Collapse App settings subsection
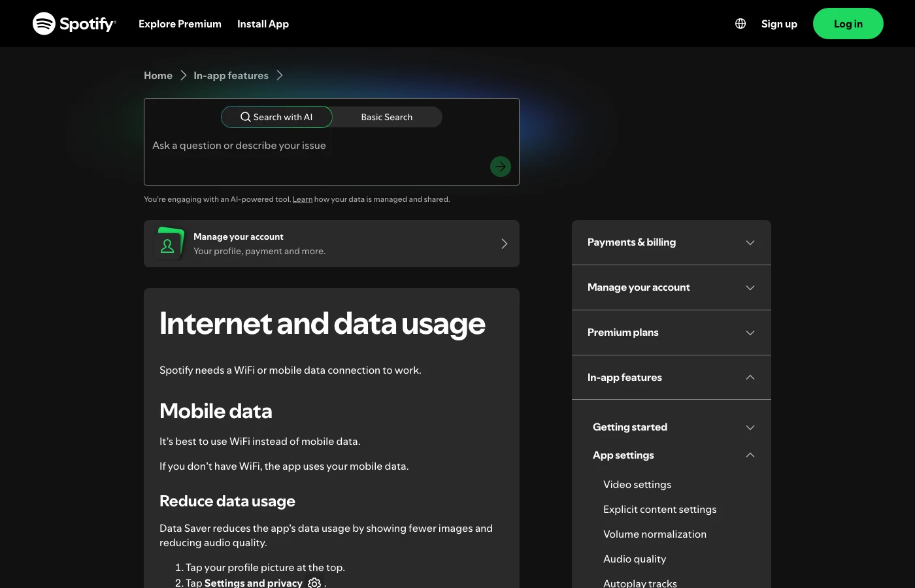 674,455
